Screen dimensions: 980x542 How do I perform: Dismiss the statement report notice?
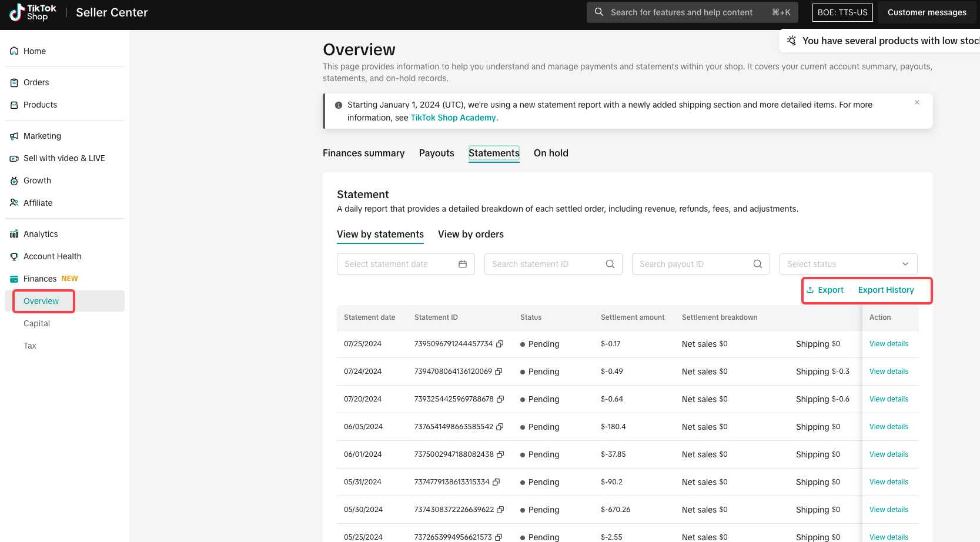(917, 102)
